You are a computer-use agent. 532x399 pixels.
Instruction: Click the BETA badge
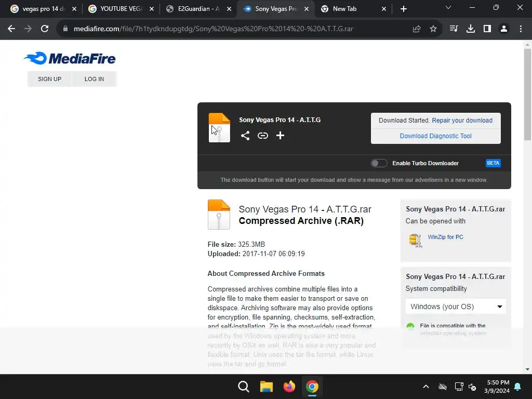[493, 163]
